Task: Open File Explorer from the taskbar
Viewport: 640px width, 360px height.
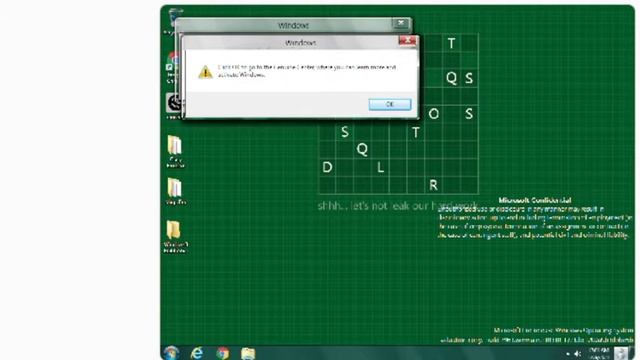Action: (248, 353)
